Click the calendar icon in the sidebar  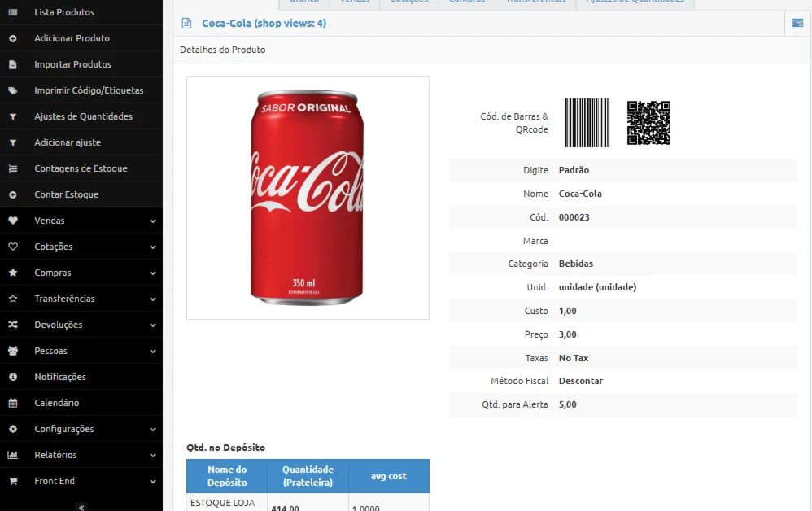click(x=13, y=403)
